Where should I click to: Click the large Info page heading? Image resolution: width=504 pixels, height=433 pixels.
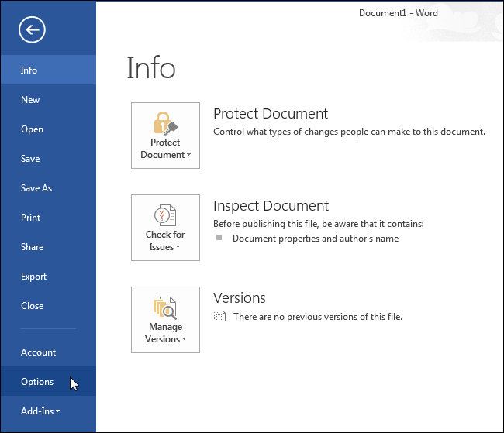coord(151,67)
